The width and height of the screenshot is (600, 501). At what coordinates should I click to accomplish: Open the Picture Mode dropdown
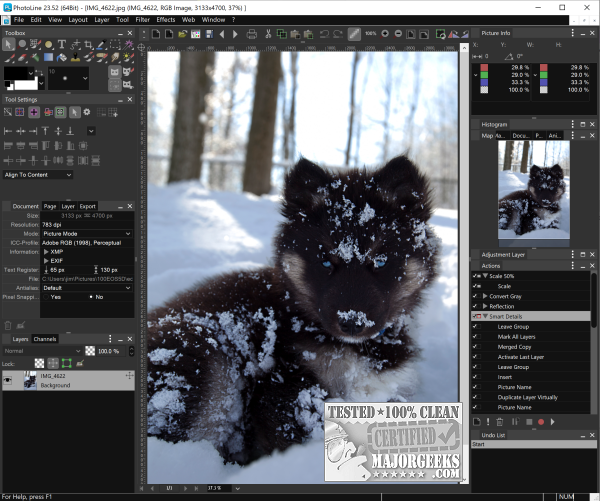85,234
